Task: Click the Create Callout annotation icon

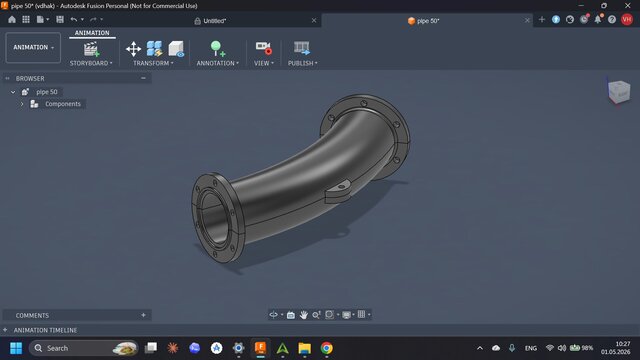Action: (x=217, y=49)
